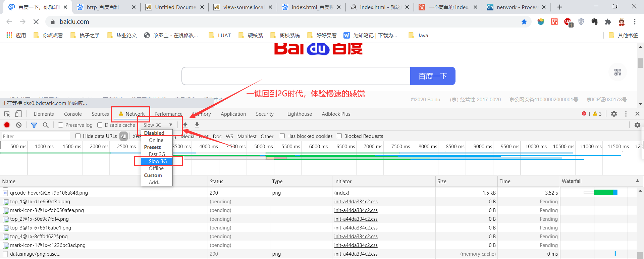Click the error count badge in DevTools
644x259 pixels.
click(x=586, y=114)
